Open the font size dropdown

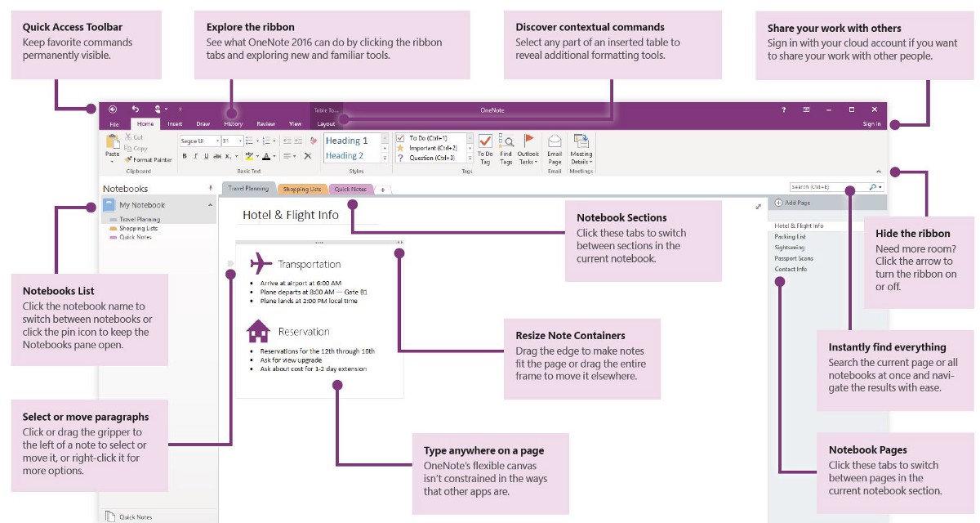click(240, 140)
